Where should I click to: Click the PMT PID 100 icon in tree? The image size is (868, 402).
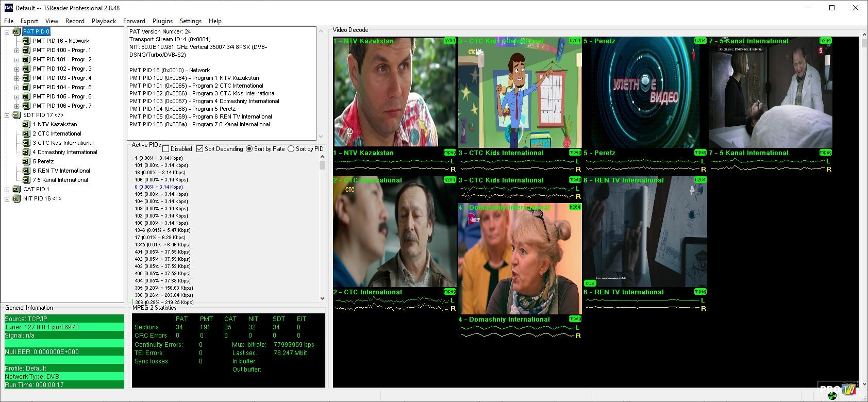(26, 51)
